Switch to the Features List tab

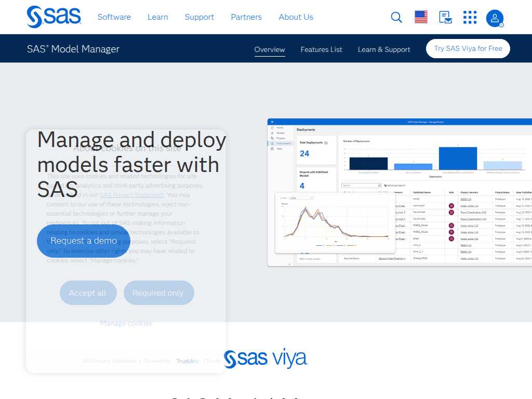click(321, 49)
